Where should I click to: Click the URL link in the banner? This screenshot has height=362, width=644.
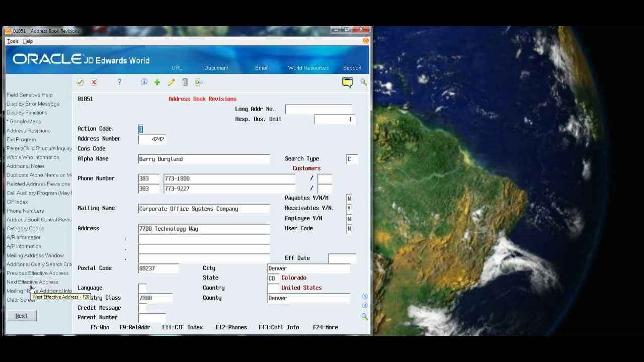pyautogui.click(x=177, y=68)
